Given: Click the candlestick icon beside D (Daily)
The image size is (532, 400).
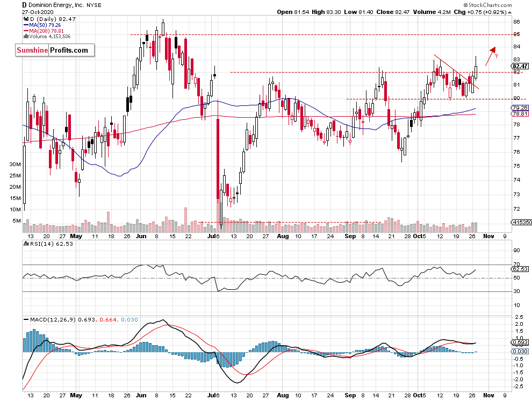Looking at the screenshot, I should click(x=26, y=19).
